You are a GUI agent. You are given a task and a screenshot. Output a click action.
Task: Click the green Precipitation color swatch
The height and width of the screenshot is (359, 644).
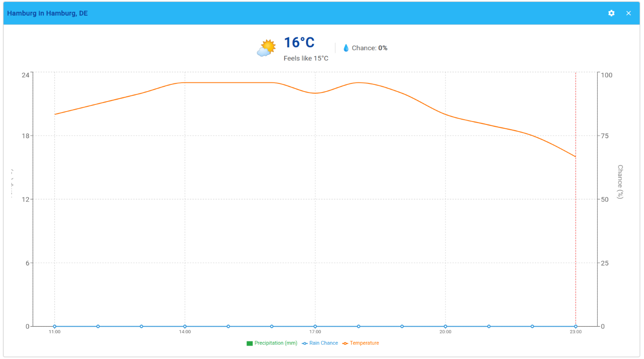click(249, 343)
